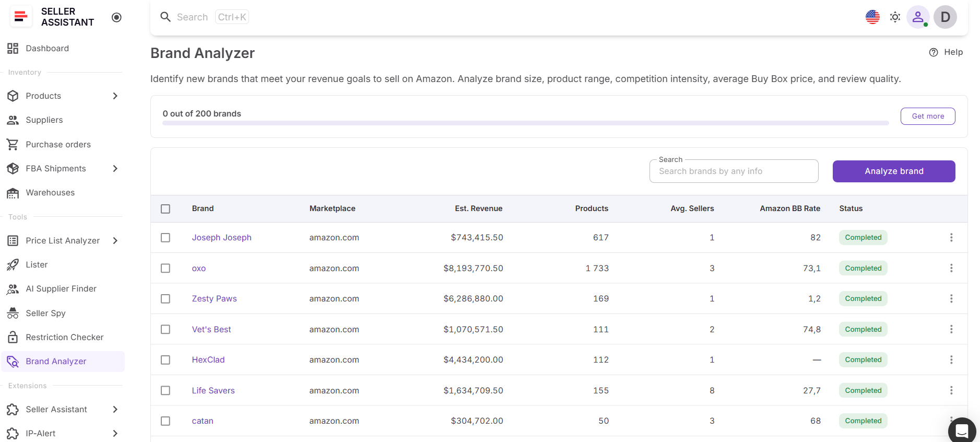Click the Get more button

pos(928,117)
